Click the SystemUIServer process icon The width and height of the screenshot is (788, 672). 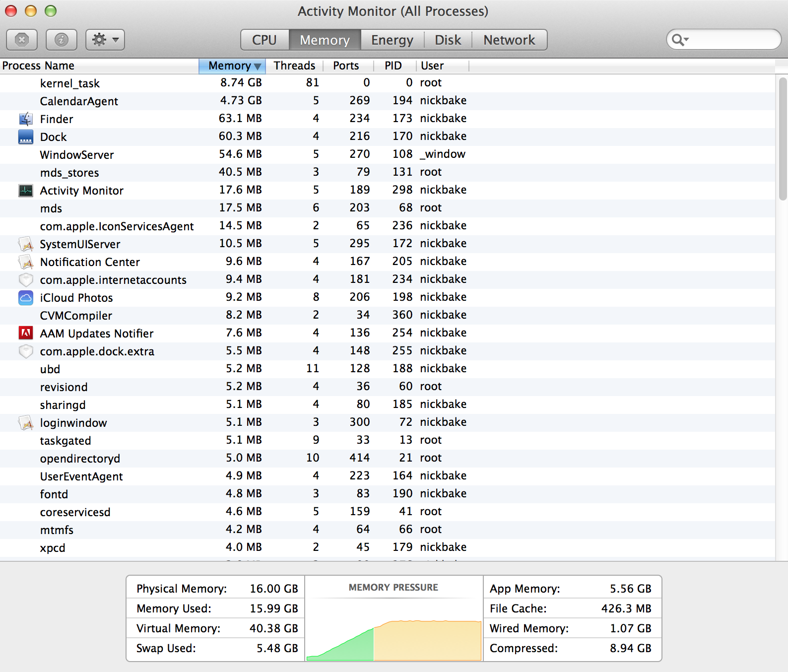[x=26, y=244]
